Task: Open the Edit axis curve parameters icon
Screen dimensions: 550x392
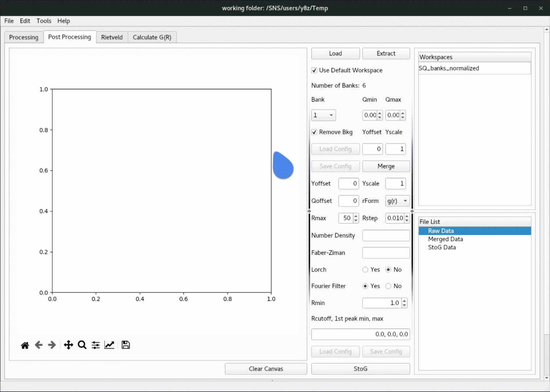Action: [x=109, y=345]
